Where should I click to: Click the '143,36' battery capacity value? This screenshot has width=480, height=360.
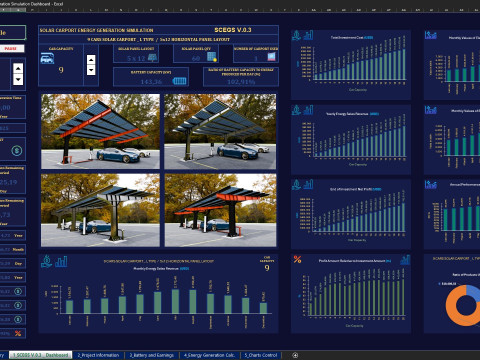[151, 82]
